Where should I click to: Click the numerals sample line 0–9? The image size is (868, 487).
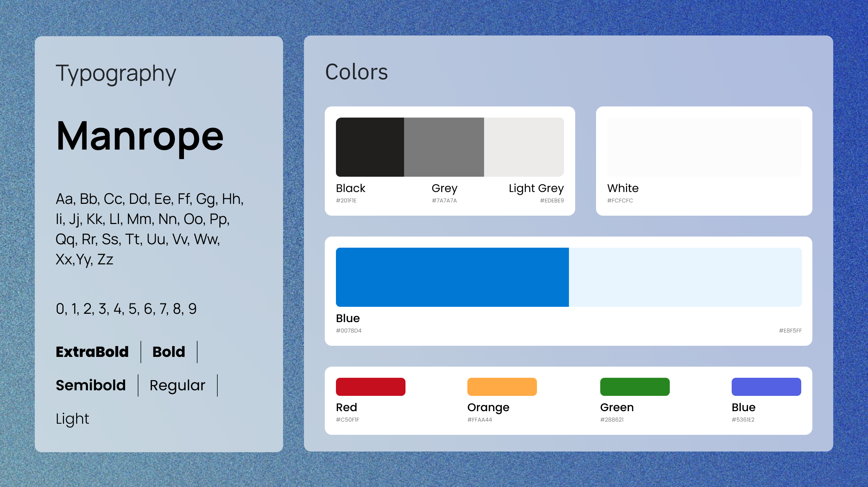pos(126,309)
